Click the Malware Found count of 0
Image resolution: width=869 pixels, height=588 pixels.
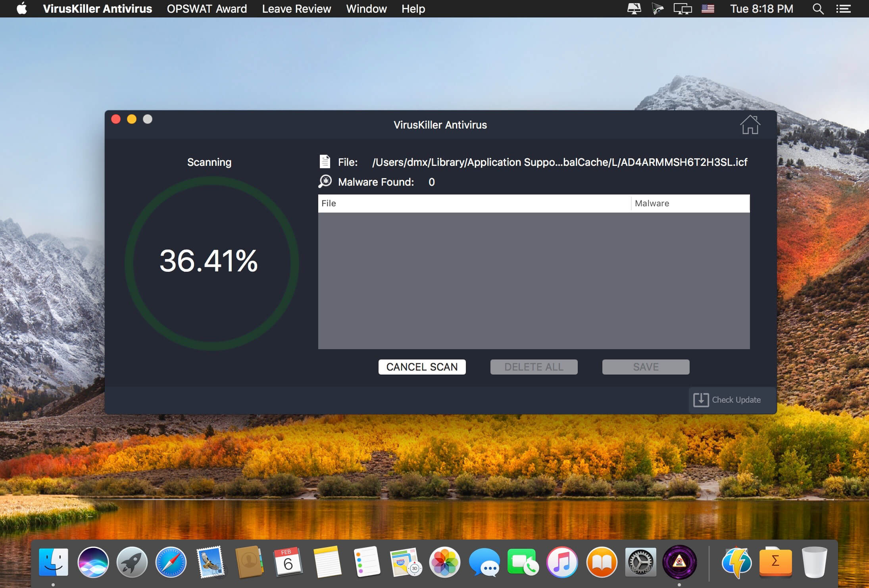(432, 182)
